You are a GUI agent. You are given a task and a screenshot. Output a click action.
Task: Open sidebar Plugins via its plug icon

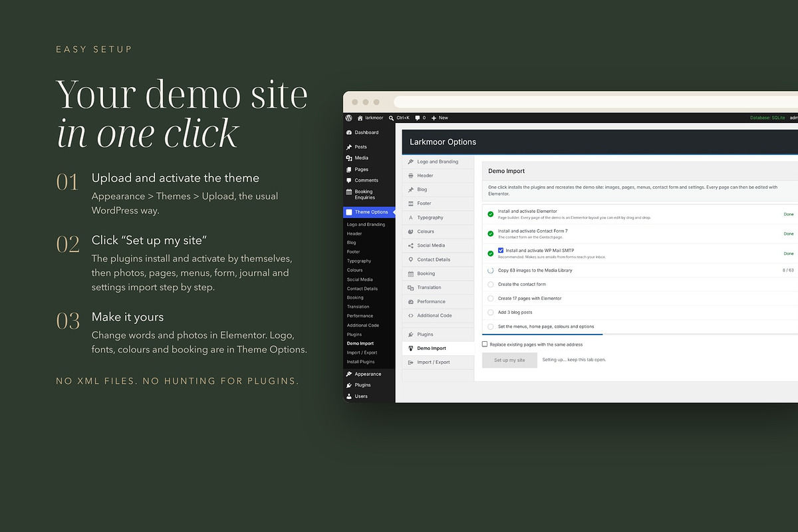pos(349,385)
